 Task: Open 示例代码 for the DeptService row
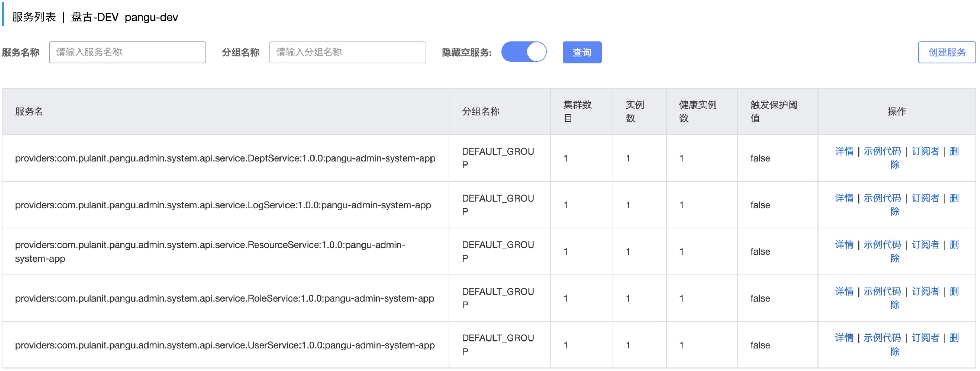[882, 151]
